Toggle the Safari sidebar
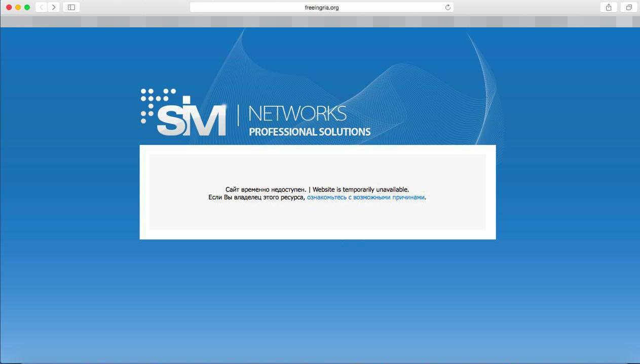The image size is (640, 364). [71, 7]
